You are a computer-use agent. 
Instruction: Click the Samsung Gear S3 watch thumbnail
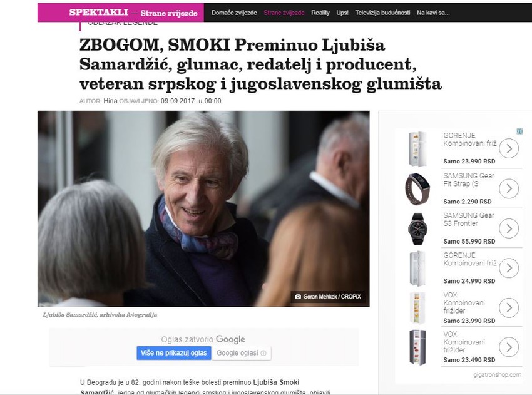pos(417,228)
